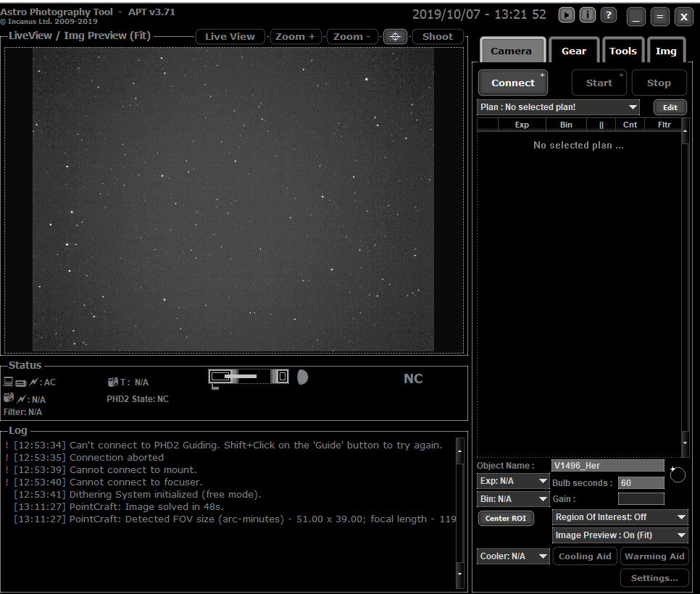
Task: Click the question mark help icon
Action: tap(609, 15)
